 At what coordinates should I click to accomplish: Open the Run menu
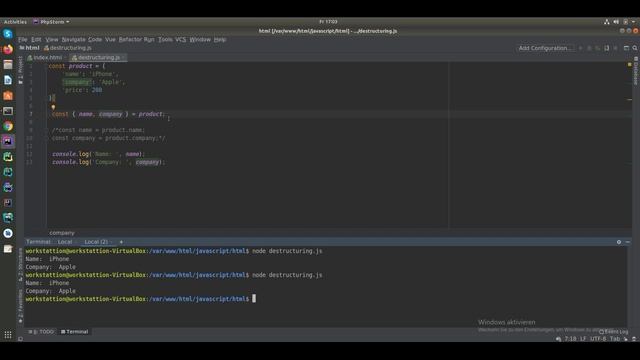(149, 40)
